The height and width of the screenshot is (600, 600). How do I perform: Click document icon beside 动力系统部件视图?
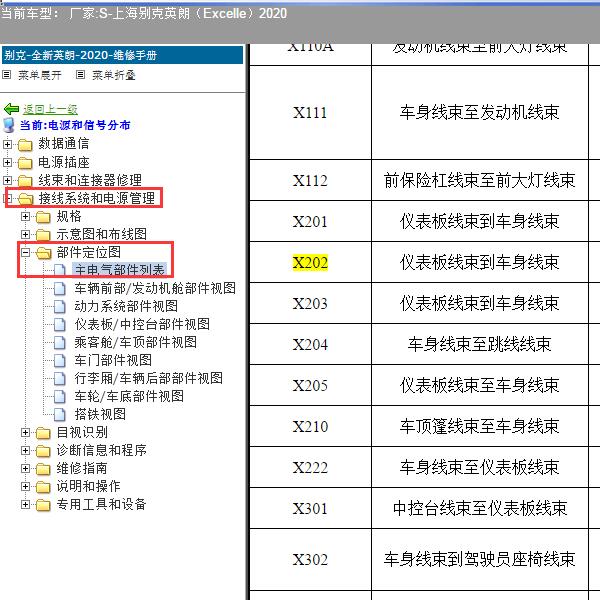point(60,307)
